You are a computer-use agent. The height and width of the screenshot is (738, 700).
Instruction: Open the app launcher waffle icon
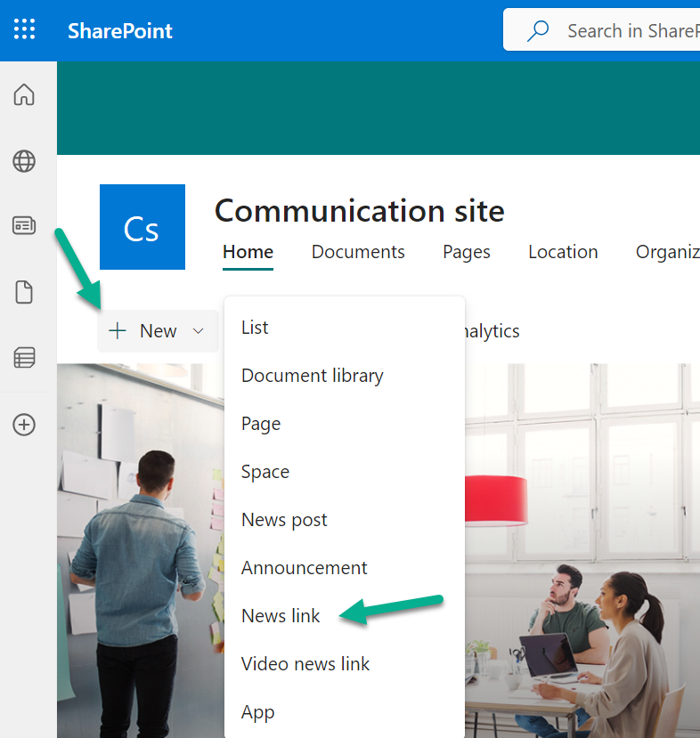(25, 30)
